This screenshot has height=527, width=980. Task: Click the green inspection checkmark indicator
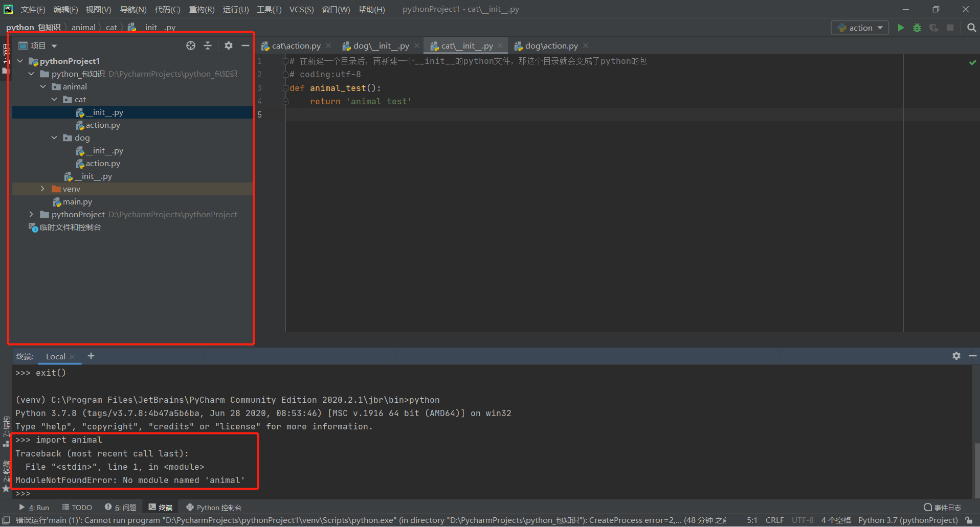coord(972,62)
